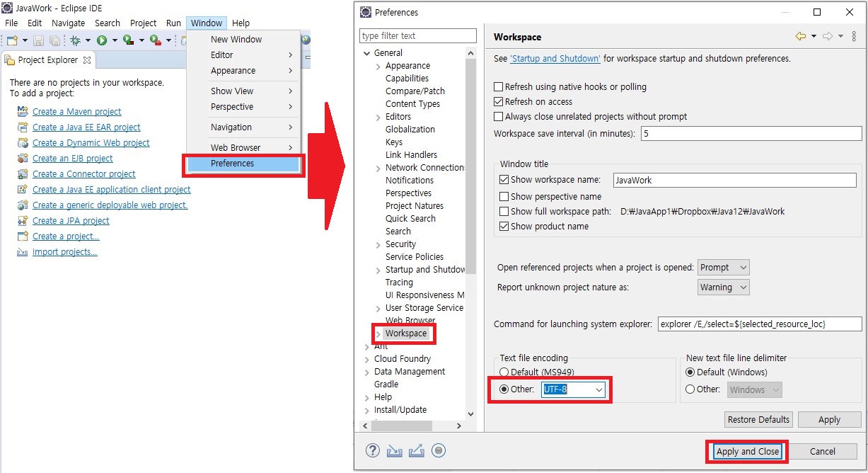Open Show View submenu

(x=243, y=91)
